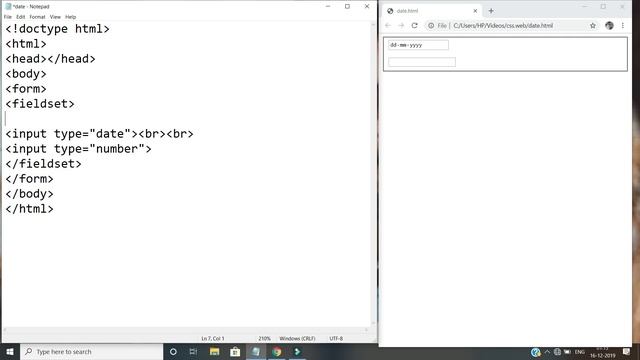Screen dimensions: 640x360
Task: Click the opening <body> line
Action: tap(26, 74)
